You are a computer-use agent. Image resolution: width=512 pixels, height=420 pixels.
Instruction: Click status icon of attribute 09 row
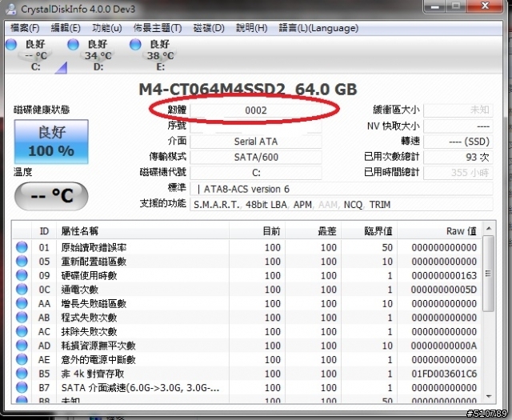click(x=22, y=275)
